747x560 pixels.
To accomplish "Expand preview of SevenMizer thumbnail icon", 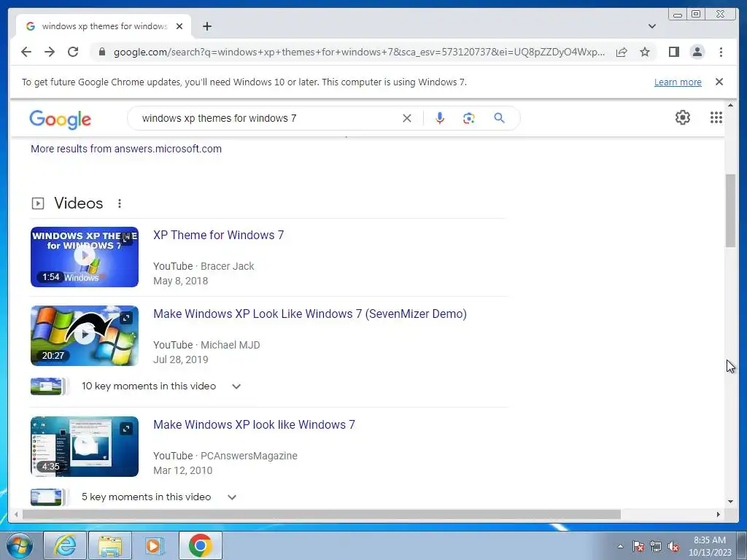I will (125, 318).
